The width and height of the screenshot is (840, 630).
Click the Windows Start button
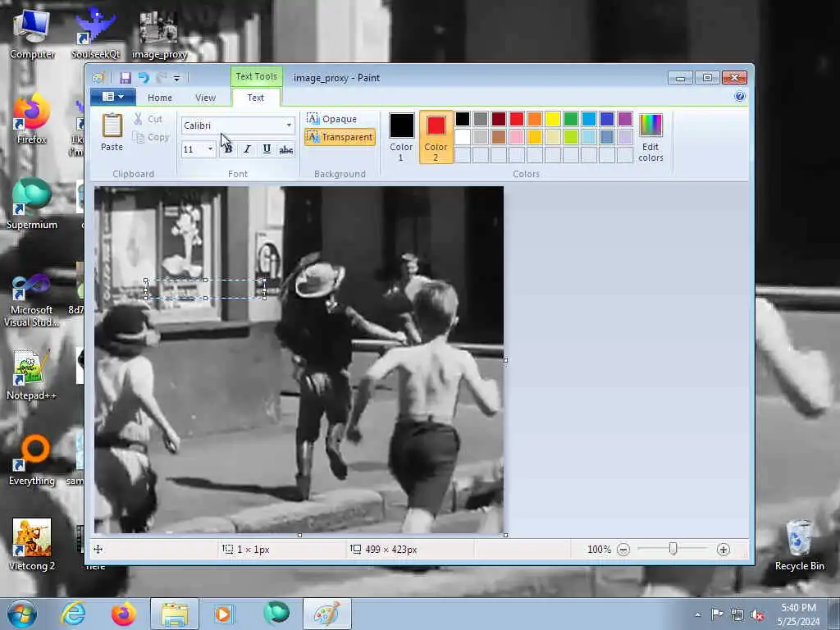click(x=22, y=614)
